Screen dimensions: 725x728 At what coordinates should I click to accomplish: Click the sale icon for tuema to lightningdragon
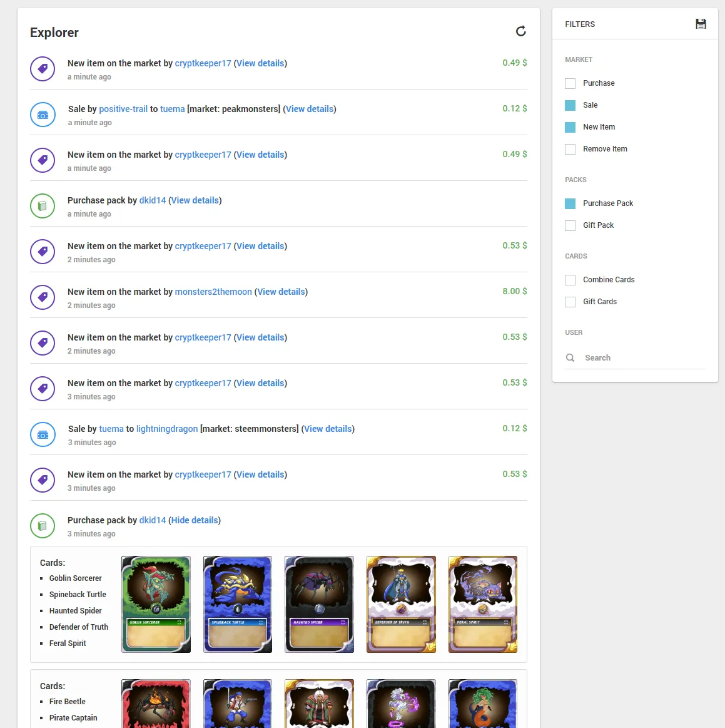43,434
